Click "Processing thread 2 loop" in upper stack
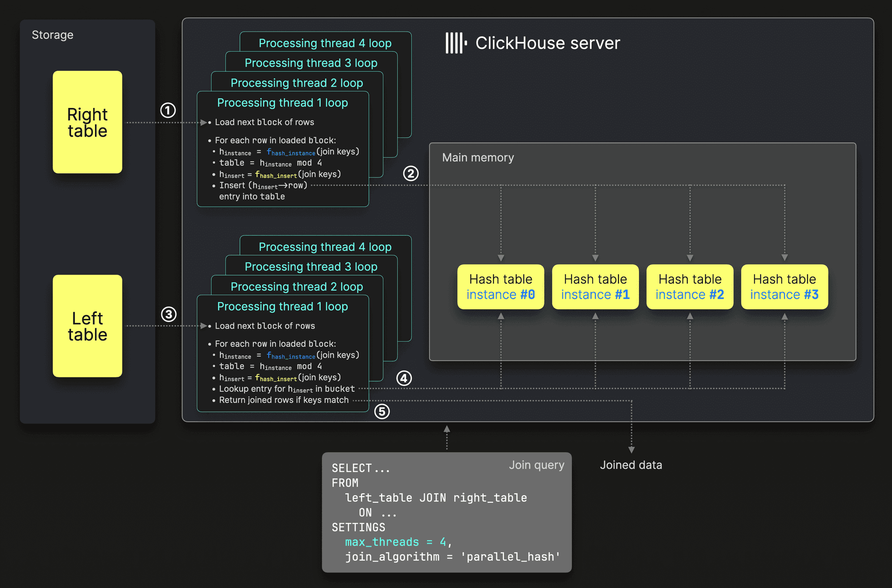The width and height of the screenshot is (892, 588). tap(297, 83)
